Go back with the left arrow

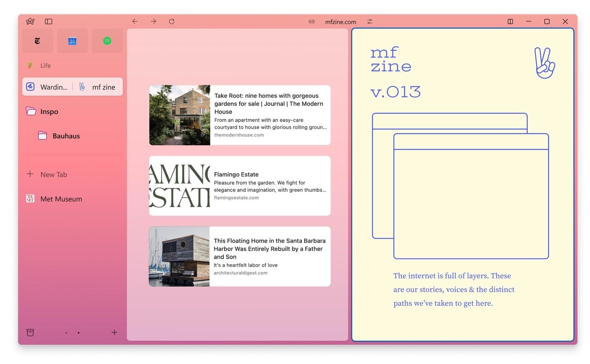(135, 21)
